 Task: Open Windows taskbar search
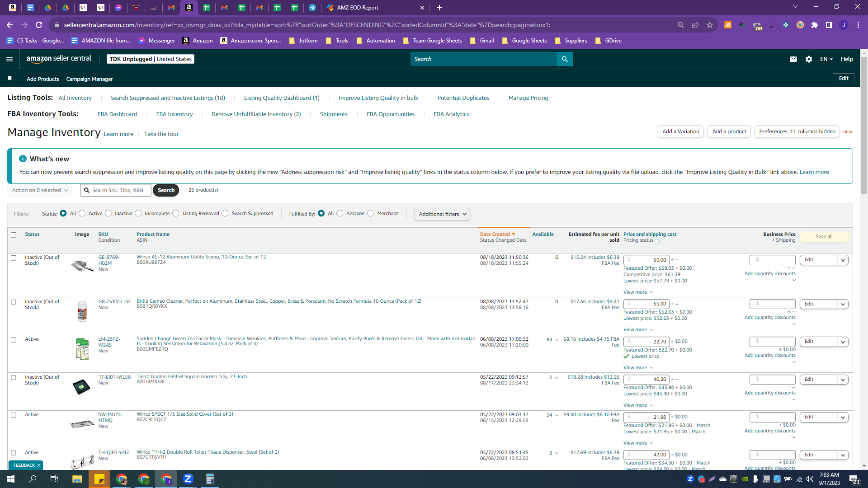tap(33, 479)
